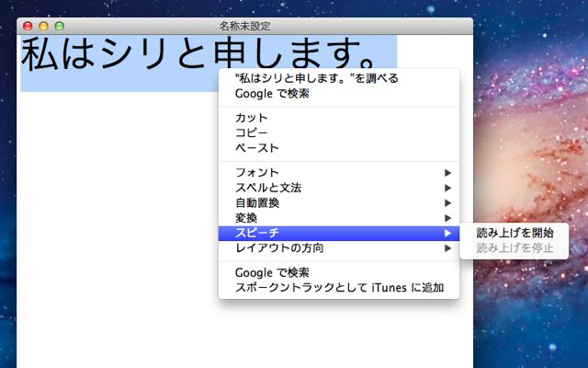588x368 pixels.
Task: Choose スポークントラックとして iTunes に追加
Action: pos(339,288)
